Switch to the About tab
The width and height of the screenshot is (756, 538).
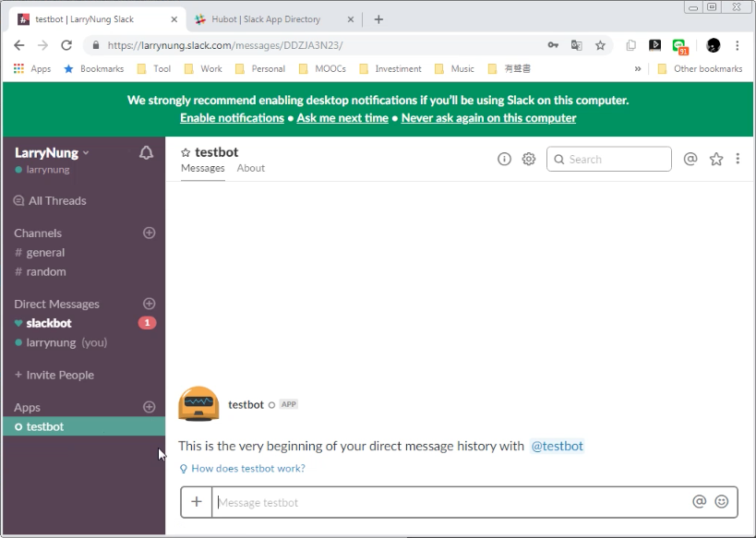251,168
